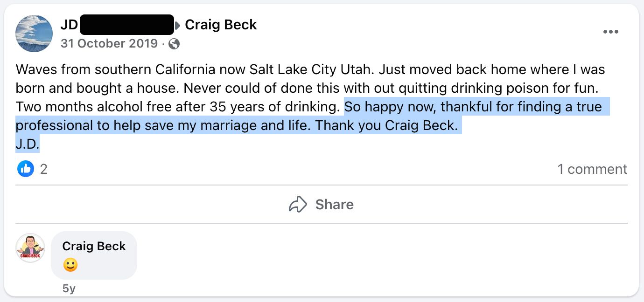Click the Share arrow icon
Viewport: 644px width, 302px height.
point(298,204)
